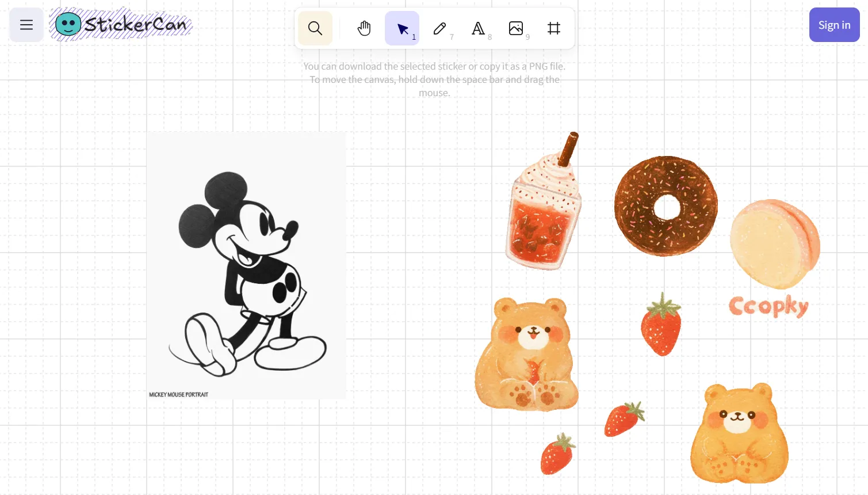Image resolution: width=868 pixels, height=495 pixels.
Task: Pick the Insert image tool
Action: [x=516, y=28]
